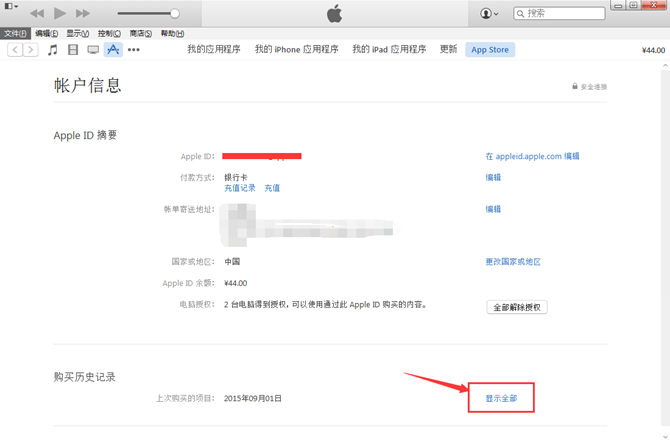Click the scrollbar up arrow
The height and width of the screenshot is (442, 670).
665,65
